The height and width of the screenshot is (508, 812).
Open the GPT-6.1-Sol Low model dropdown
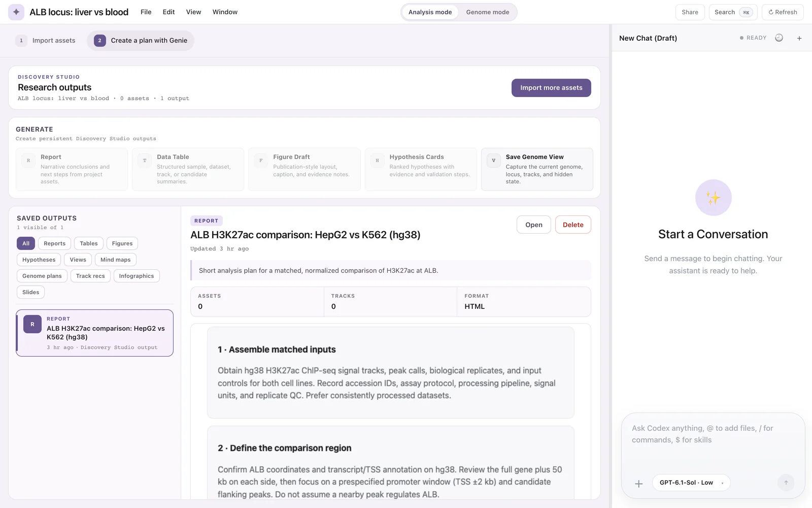691,483
